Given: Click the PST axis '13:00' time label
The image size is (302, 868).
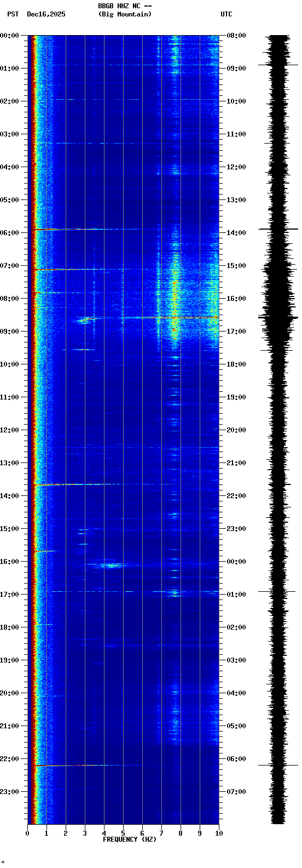Looking at the screenshot, I should click(x=10, y=463).
